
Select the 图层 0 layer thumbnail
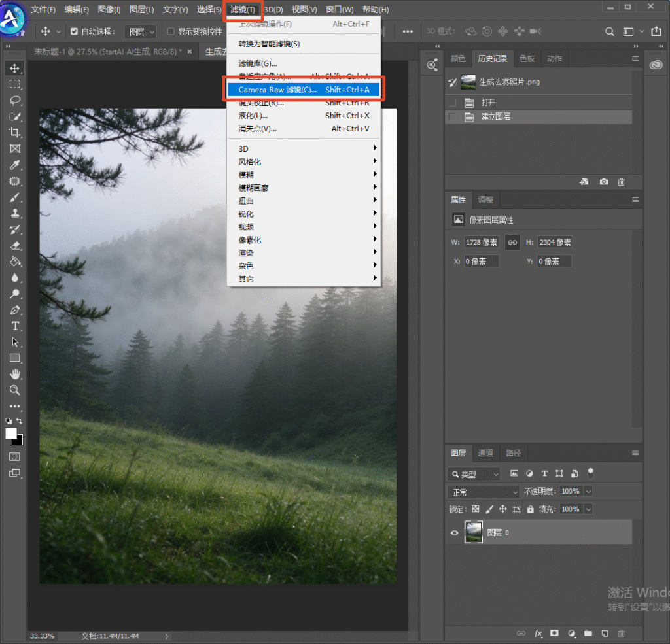point(474,532)
